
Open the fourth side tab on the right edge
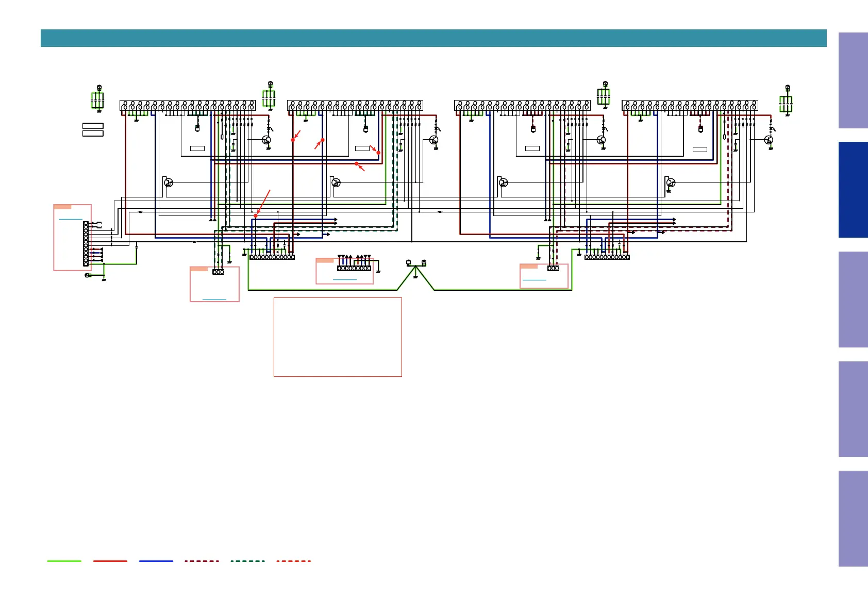point(853,409)
